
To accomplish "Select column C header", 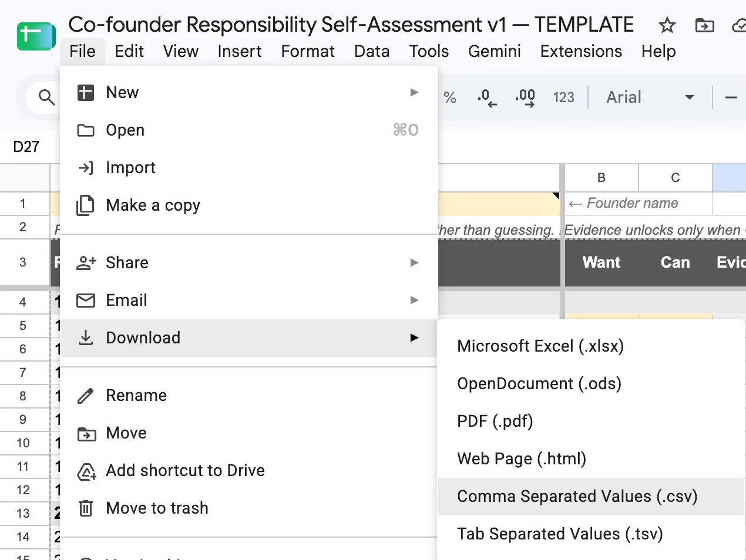I will [x=676, y=178].
